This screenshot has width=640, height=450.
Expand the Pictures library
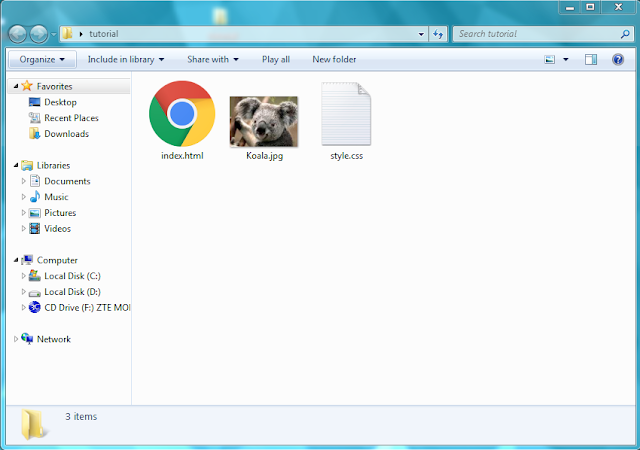(x=23, y=213)
